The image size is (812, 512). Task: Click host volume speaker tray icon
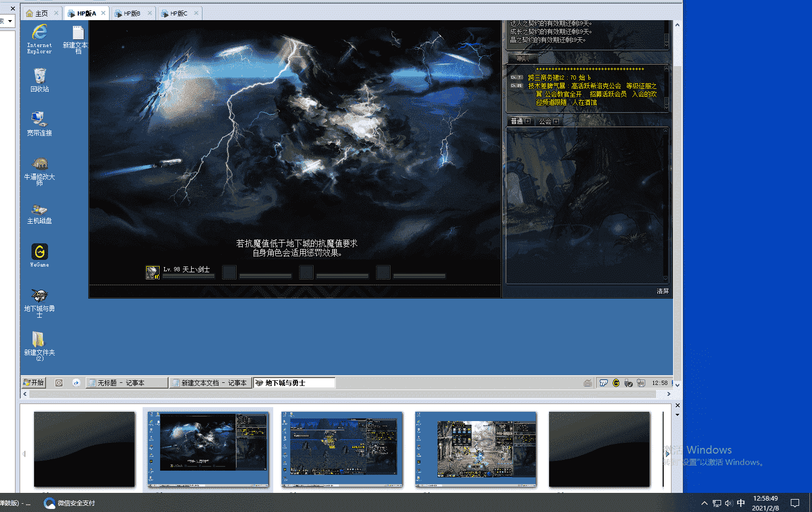pyautogui.click(x=728, y=503)
